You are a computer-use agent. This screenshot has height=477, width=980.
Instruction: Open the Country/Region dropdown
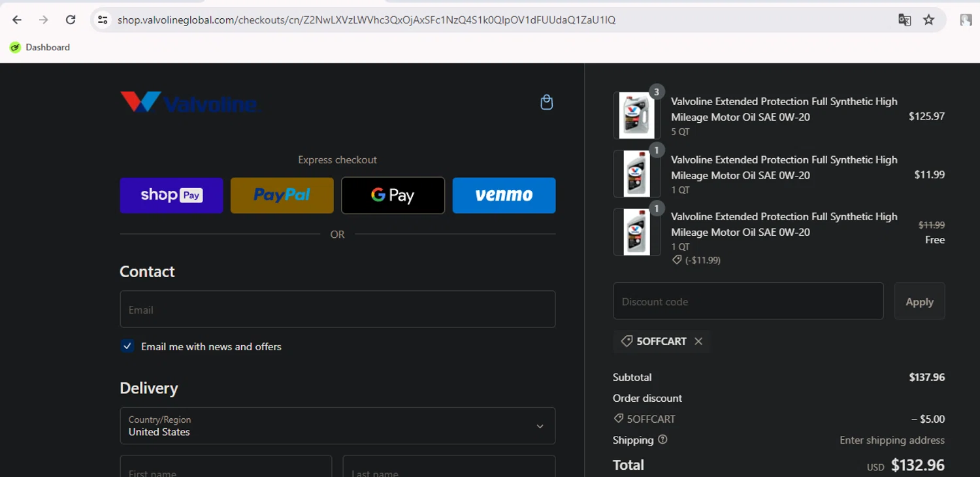tap(338, 426)
